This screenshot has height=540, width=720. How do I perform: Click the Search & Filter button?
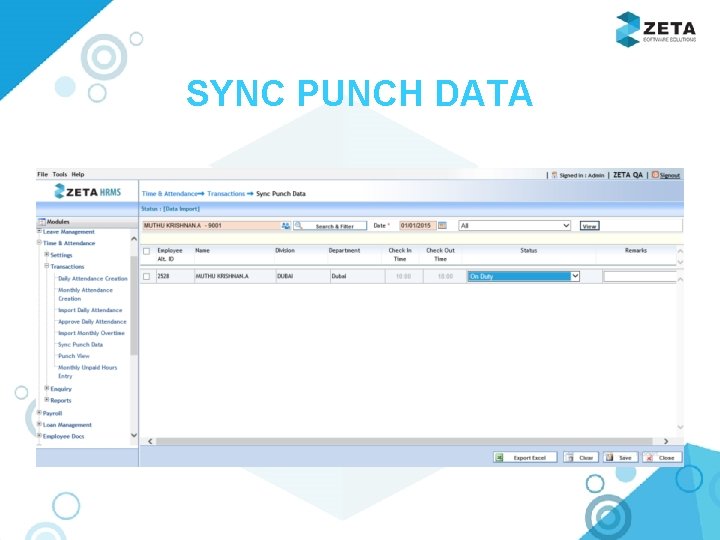coord(330,226)
